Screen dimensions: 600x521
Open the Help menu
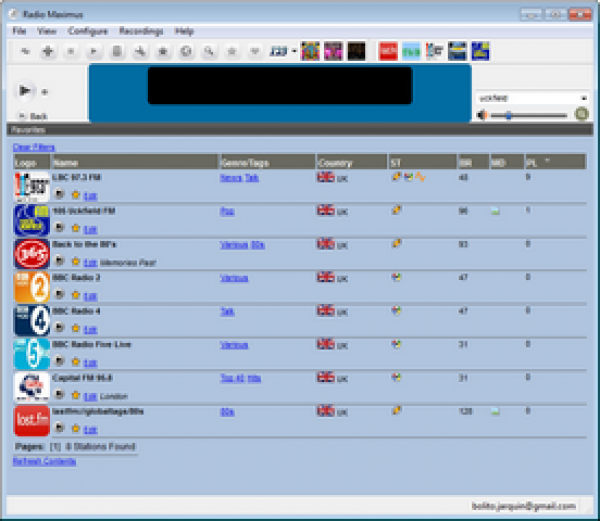184,31
